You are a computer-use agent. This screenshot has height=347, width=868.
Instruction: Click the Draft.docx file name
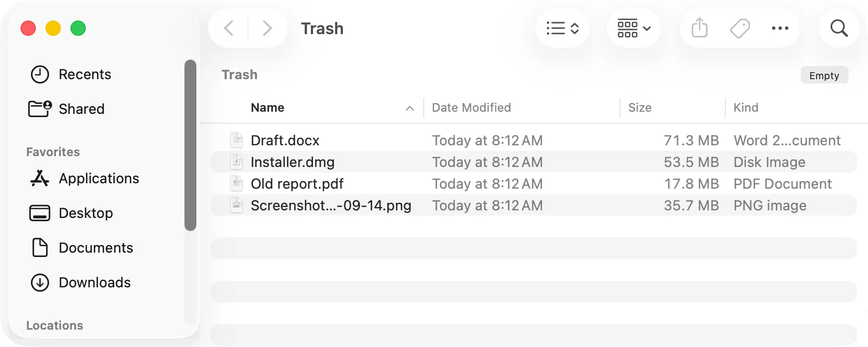coord(285,140)
